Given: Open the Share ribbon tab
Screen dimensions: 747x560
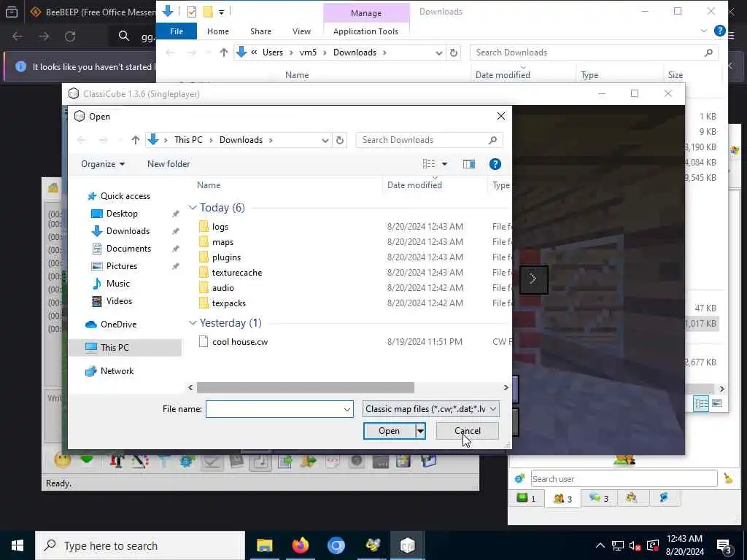Looking at the screenshot, I should coord(260,31).
